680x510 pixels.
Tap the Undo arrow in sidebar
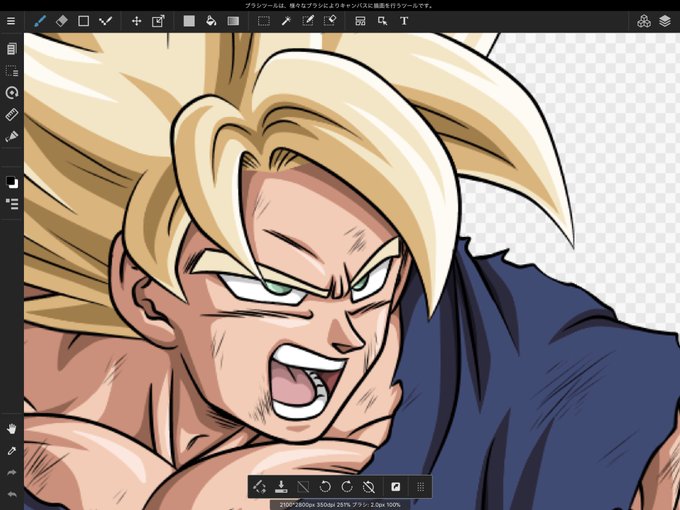point(12,494)
